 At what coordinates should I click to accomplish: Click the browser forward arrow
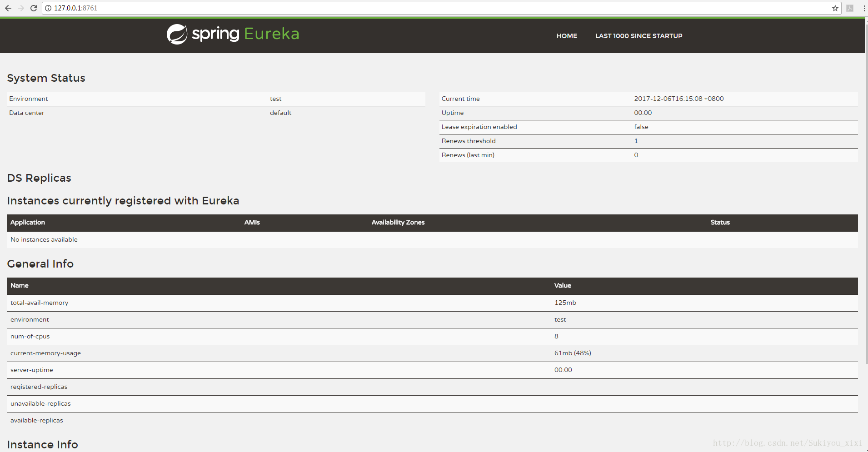21,8
